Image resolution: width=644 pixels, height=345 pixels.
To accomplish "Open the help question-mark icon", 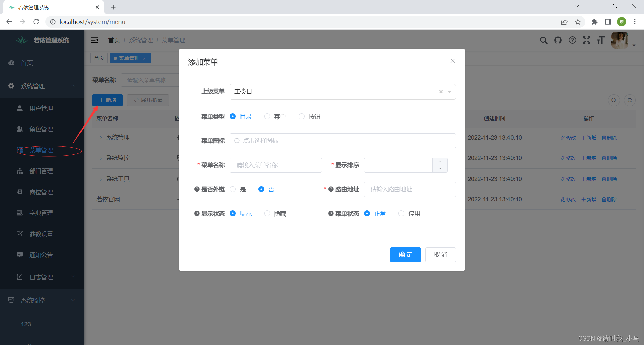I will (x=572, y=40).
